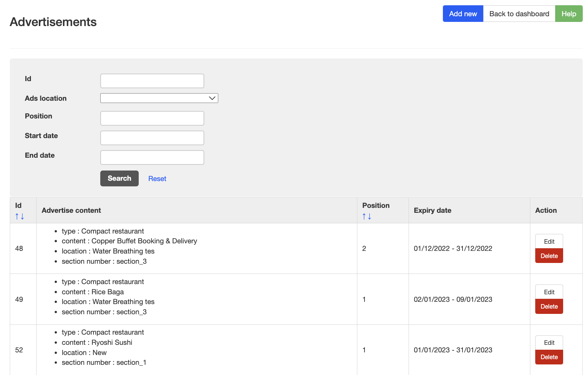Edit the Rice Baga advertisement
Viewport: 588px width, 375px height.
549,292
